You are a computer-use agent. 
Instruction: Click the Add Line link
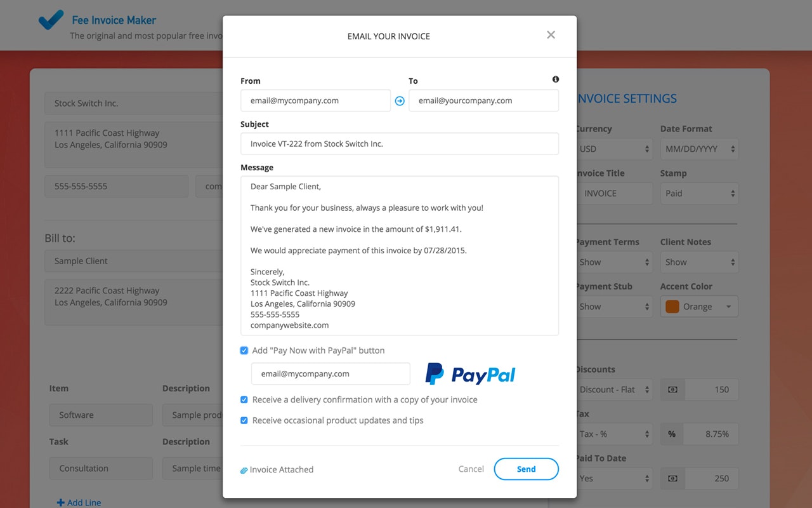coord(79,502)
